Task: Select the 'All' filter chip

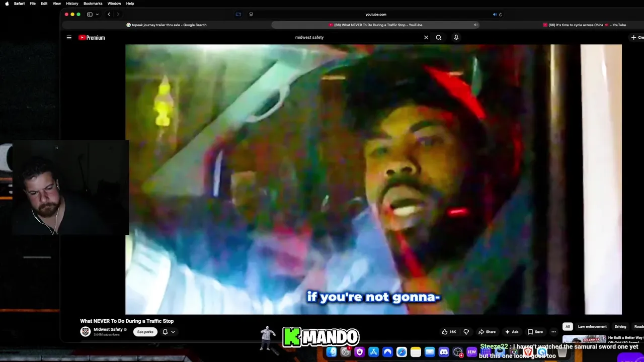Action: click(x=568, y=326)
